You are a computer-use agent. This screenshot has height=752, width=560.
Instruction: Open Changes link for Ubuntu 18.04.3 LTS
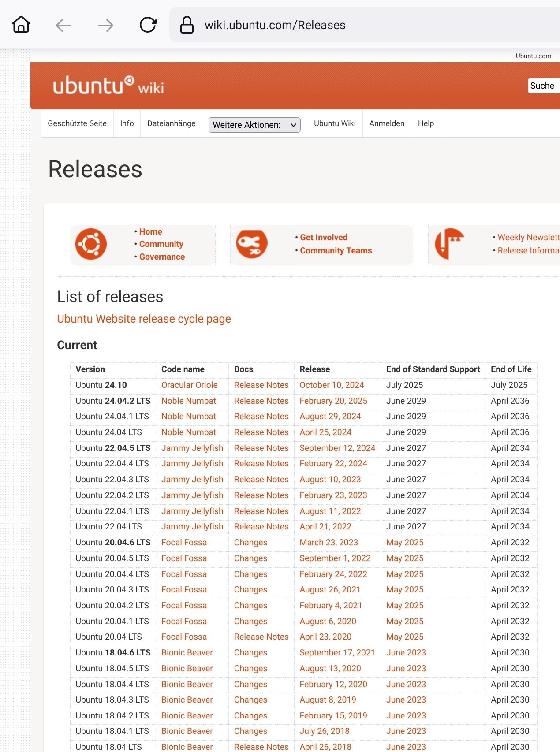250,700
